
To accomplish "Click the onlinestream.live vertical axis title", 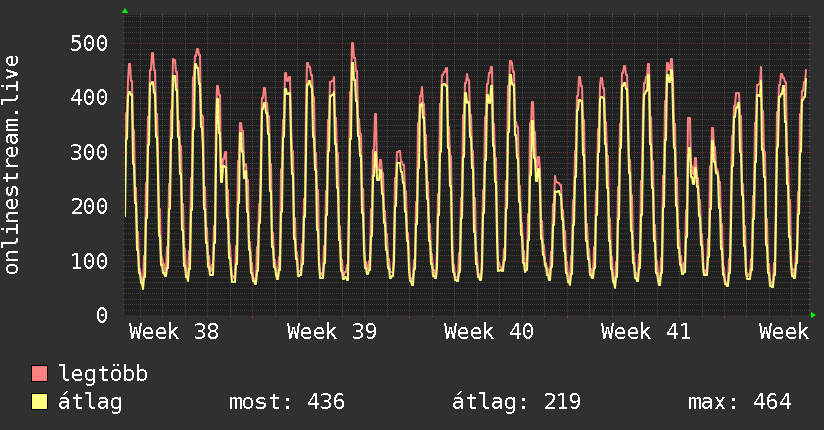I will [x=12, y=165].
